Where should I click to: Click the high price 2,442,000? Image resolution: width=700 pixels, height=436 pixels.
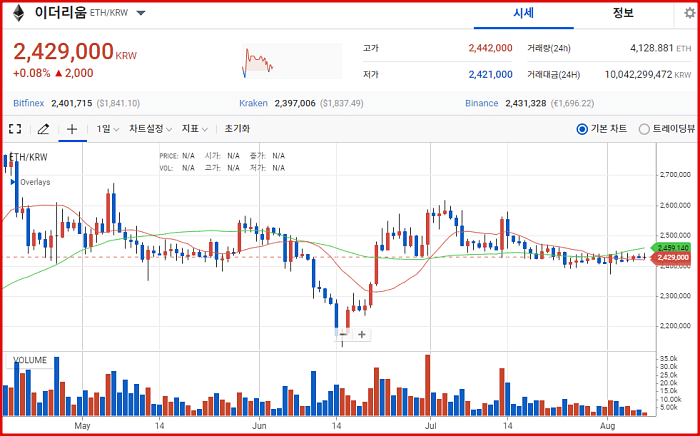pyautogui.click(x=490, y=48)
